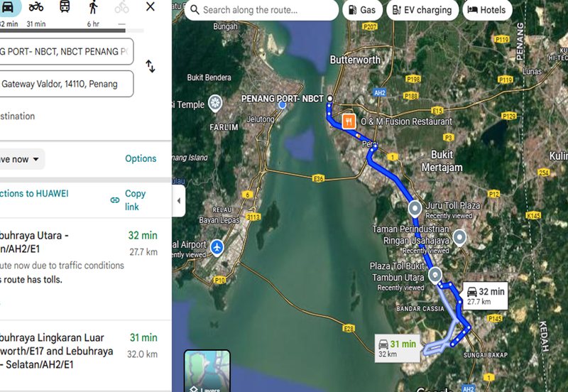Toggle the Hotels filter chip
Screen dimensions: 568x392
point(487,10)
